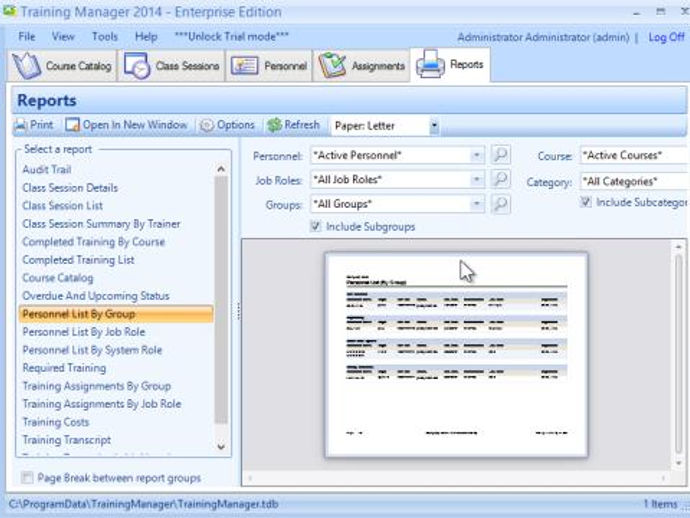Open the File menu
The image size is (690, 518).
coord(27,37)
